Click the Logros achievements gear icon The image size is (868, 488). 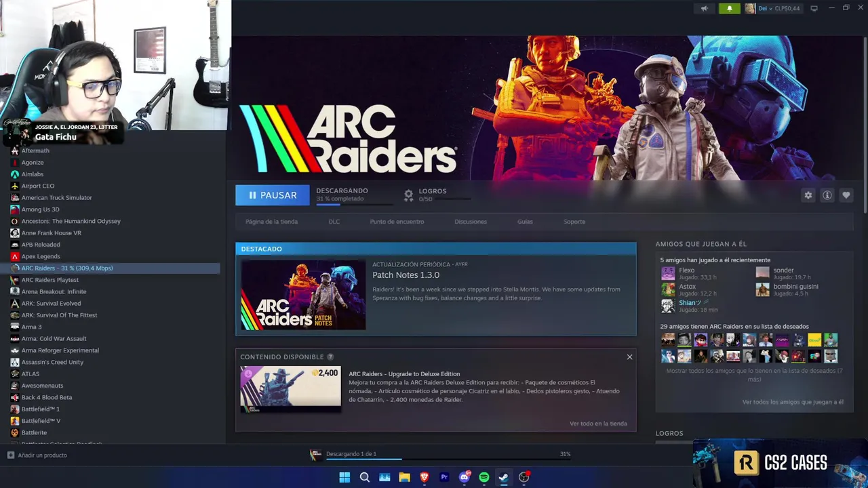(408, 195)
